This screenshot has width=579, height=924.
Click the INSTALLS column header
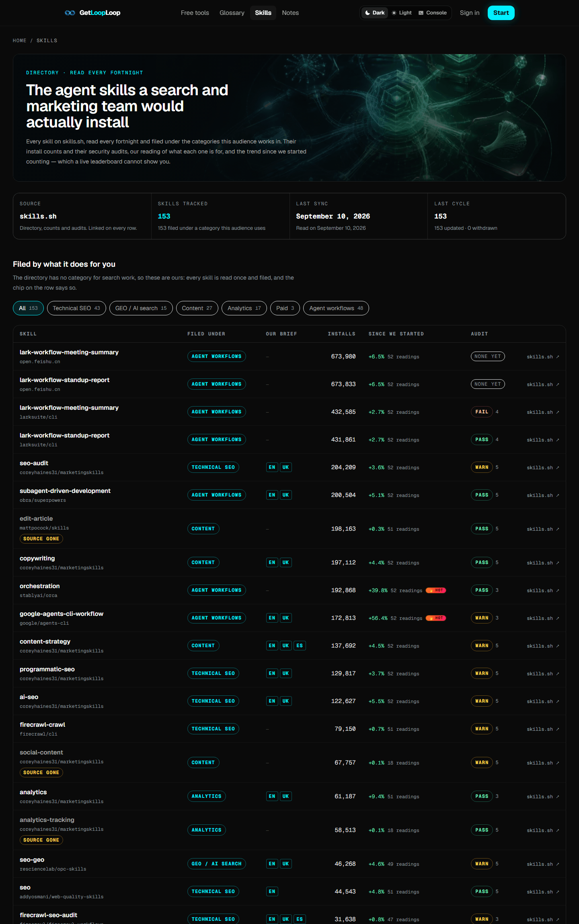pos(341,334)
